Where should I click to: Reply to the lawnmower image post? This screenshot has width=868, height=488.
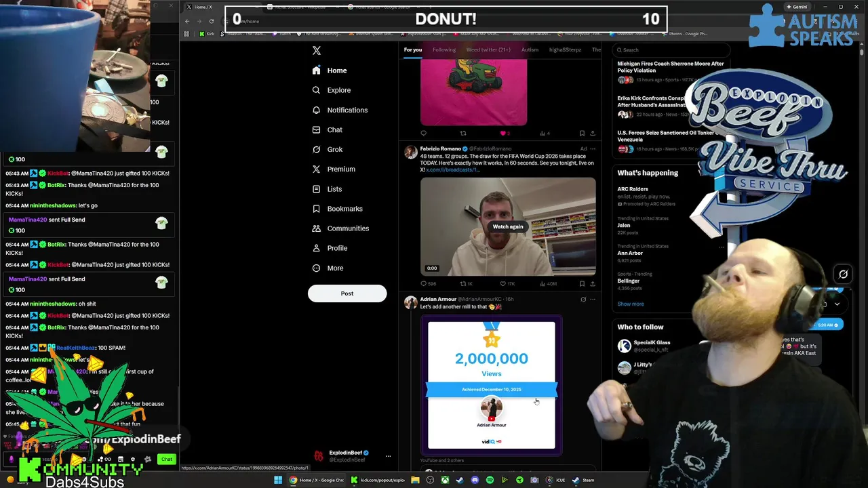pos(424,134)
